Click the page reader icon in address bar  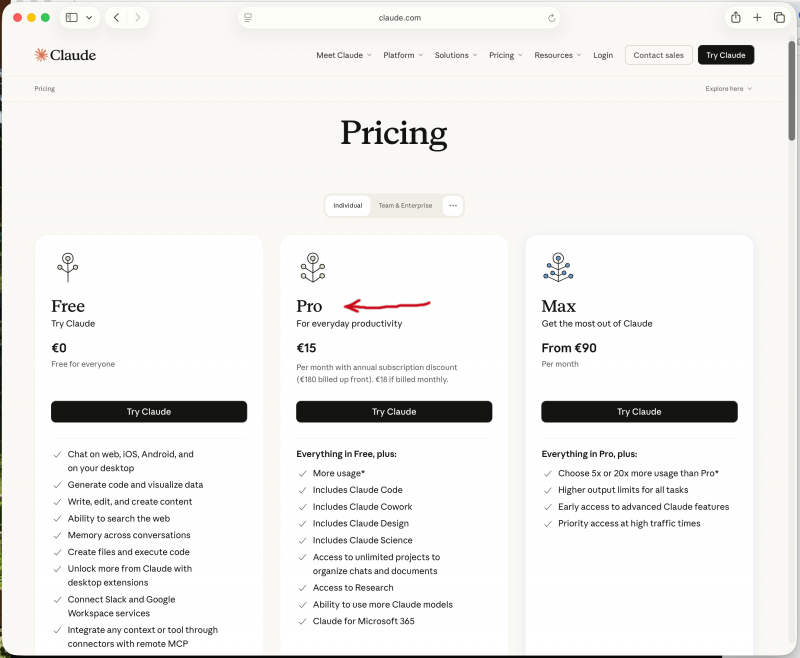coord(248,18)
